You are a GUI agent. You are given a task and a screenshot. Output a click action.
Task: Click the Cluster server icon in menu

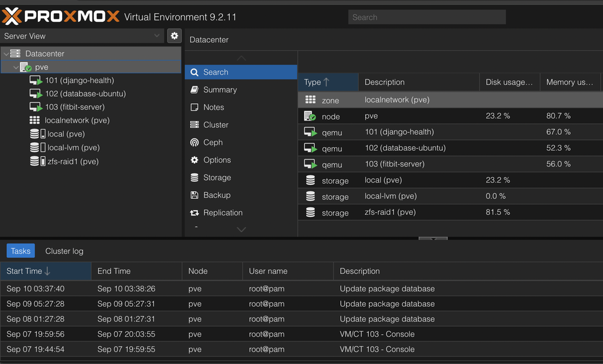(194, 125)
